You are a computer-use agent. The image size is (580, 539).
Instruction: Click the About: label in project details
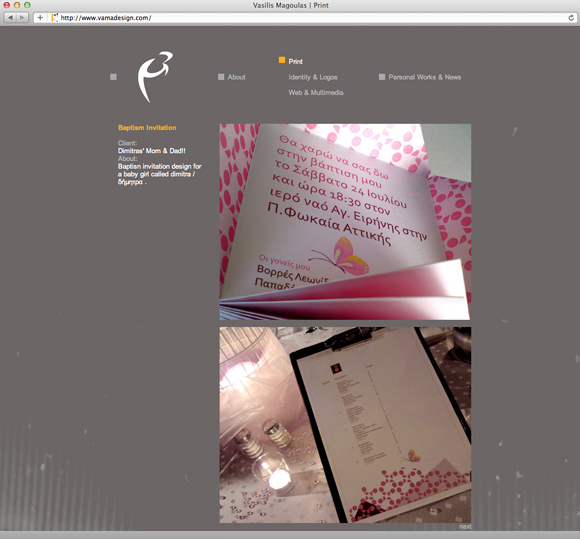[x=127, y=158]
